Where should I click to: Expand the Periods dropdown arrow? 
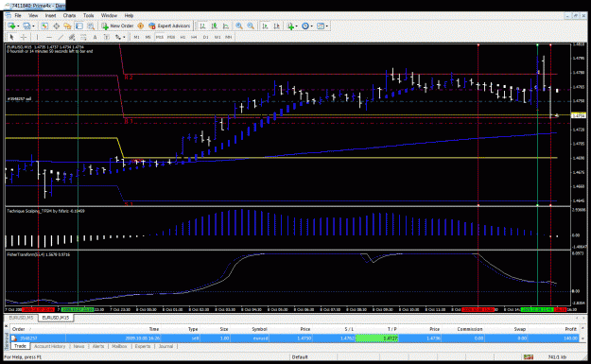pyautogui.click(x=312, y=26)
